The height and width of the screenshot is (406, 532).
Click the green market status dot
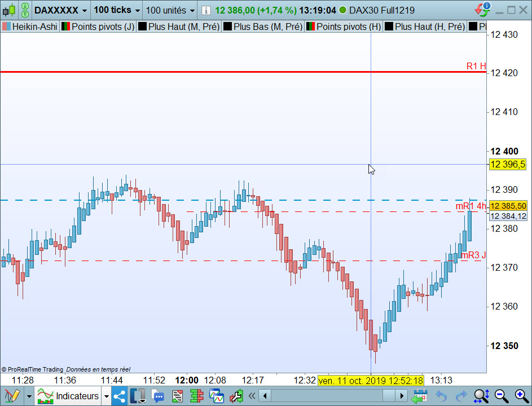pyautogui.click(x=342, y=10)
